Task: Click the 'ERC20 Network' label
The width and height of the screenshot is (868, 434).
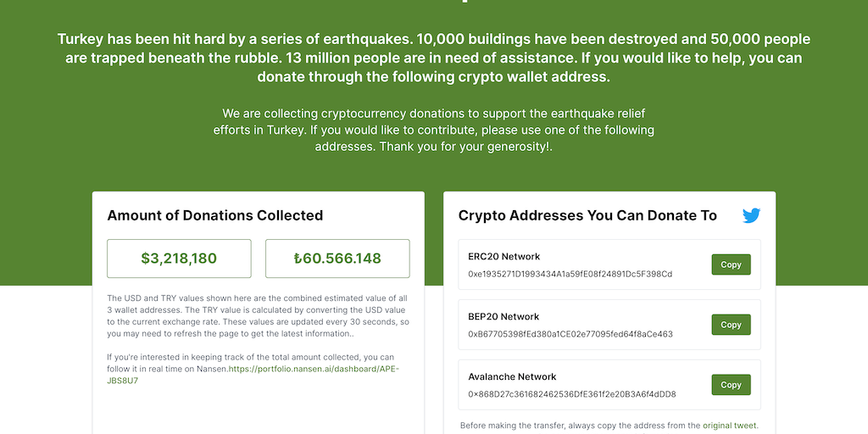Action: pos(504,256)
